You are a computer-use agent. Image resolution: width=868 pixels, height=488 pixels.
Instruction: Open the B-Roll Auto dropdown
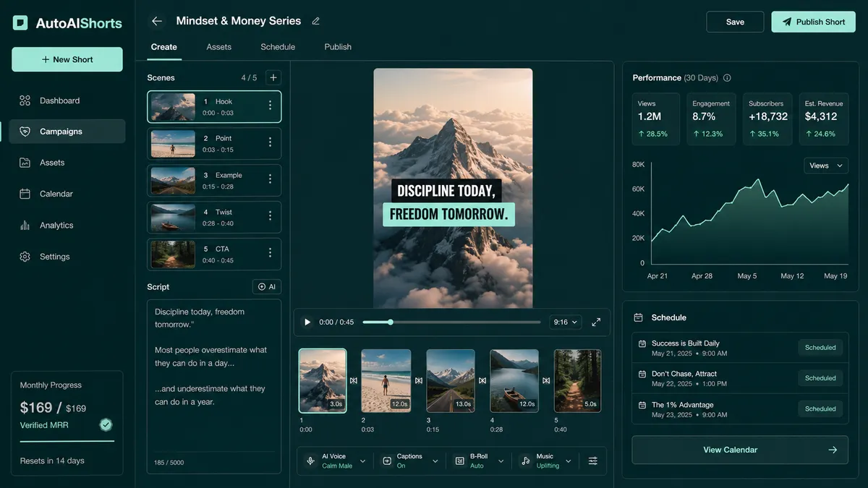point(479,461)
